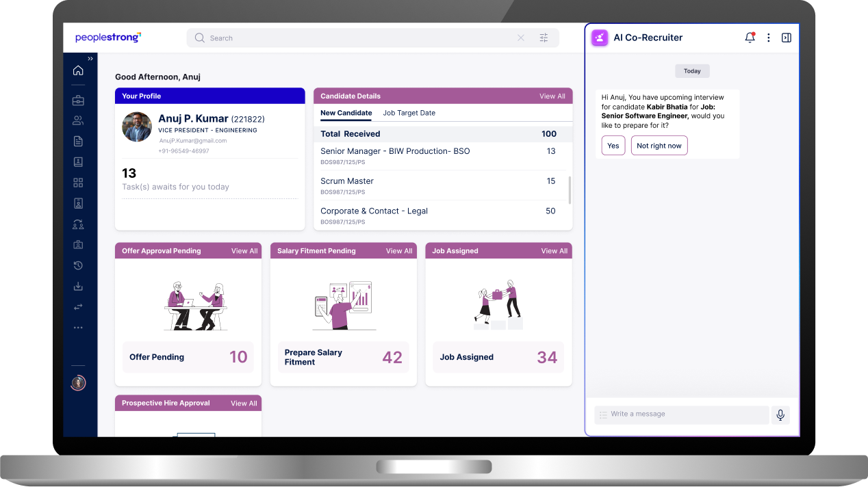Click Anuj P. Kumar profile photo
This screenshot has height=487, width=868.
pos(137,127)
